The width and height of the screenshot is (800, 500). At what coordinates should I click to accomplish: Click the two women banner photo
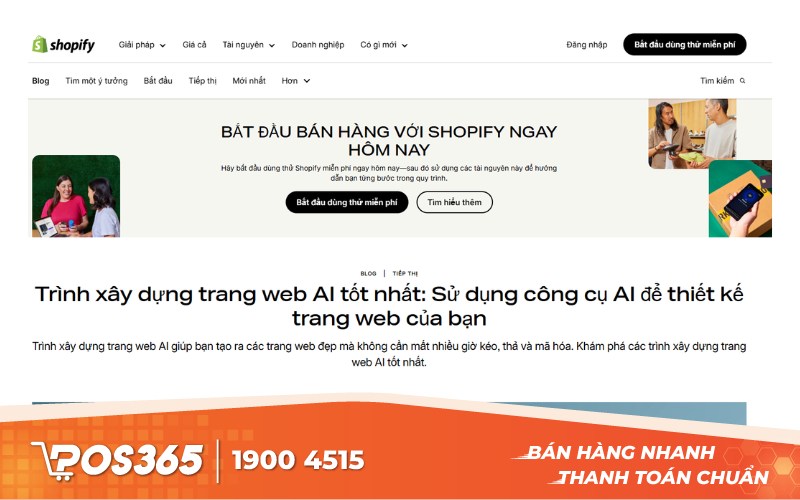[76, 196]
